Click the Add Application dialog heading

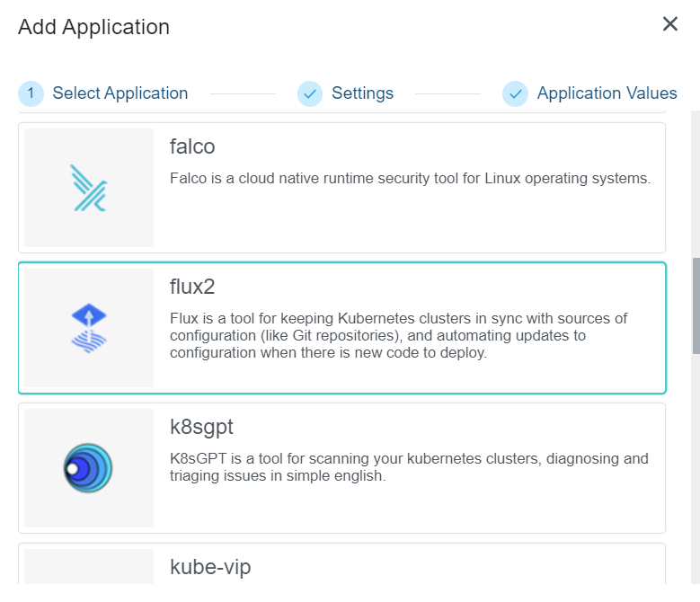pyautogui.click(x=93, y=27)
